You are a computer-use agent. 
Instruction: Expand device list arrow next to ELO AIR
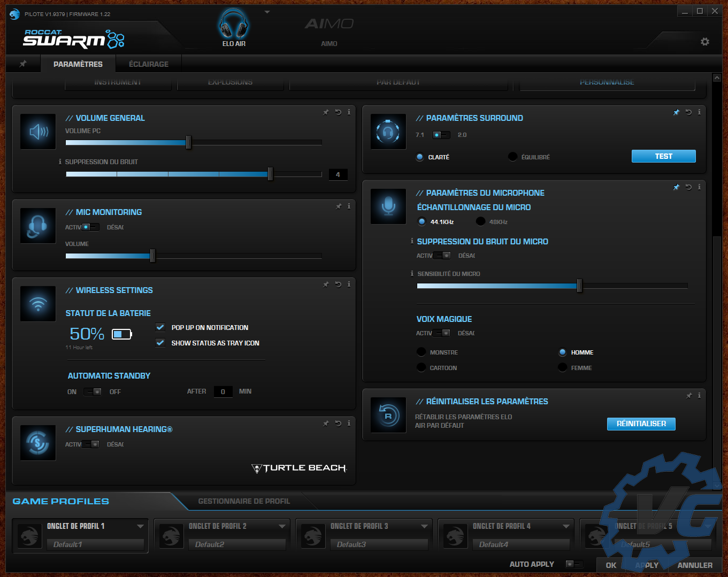pos(267,12)
